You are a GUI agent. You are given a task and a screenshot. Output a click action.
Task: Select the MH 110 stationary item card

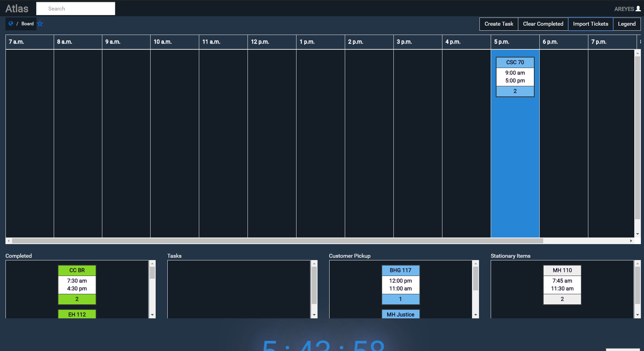[562, 285]
